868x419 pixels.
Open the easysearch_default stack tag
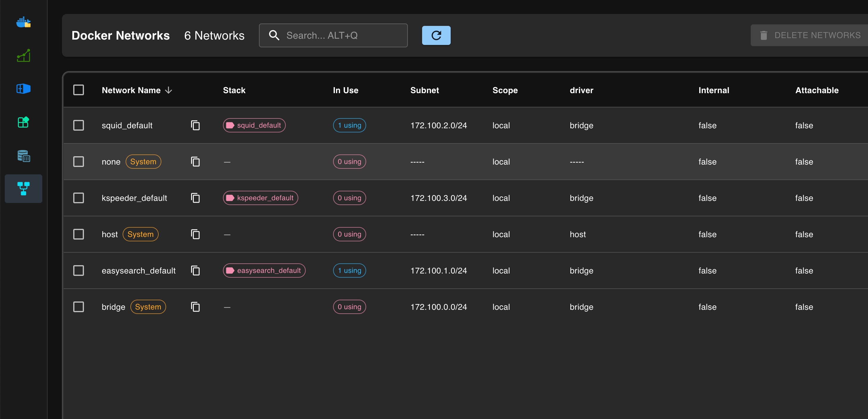[x=264, y=271]
